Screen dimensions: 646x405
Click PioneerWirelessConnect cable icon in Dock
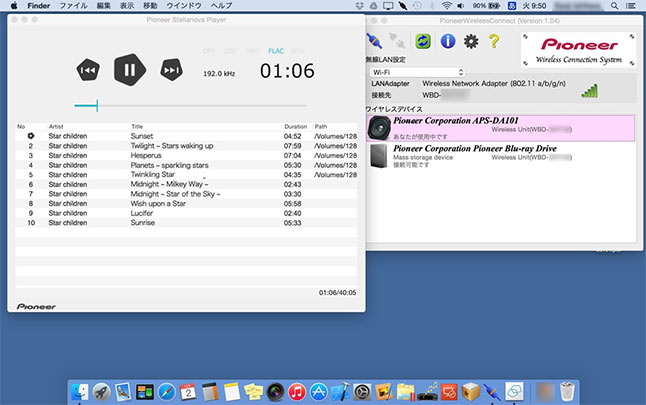[x=492, y=392]
